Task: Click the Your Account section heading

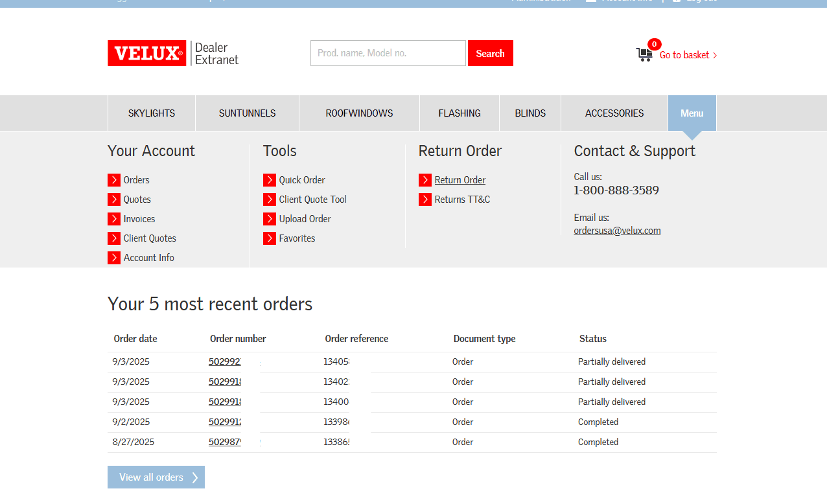Action: pyautogui.click(x=151, y=151)
